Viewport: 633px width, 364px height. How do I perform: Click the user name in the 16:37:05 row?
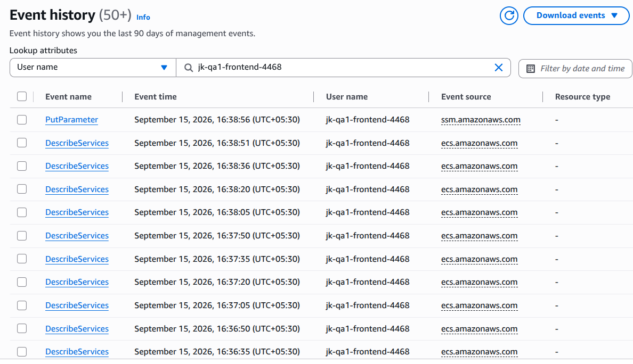(x=367, y=305)
